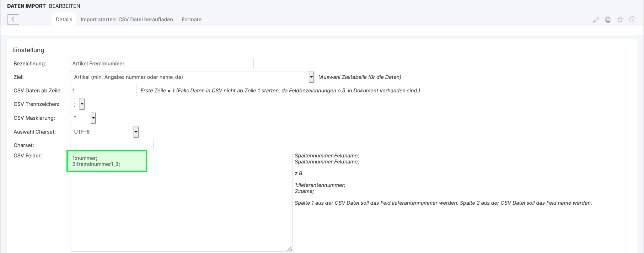This screenshot has width=644, height=253.
Task: Click the CSV Felder label
Action: 28,156
